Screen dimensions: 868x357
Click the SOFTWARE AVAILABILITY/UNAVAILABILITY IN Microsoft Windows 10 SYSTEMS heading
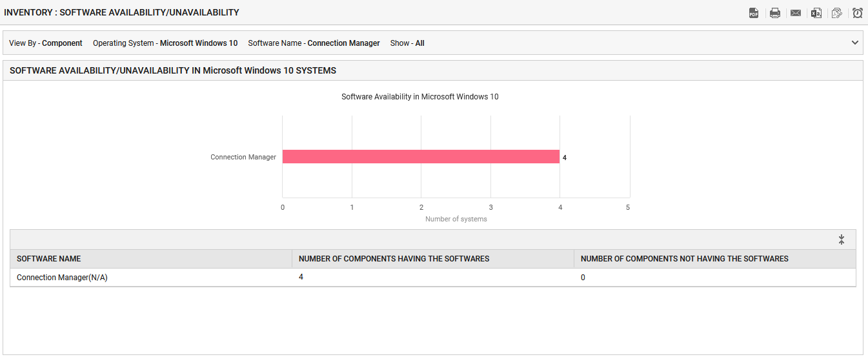pos(173,70)
